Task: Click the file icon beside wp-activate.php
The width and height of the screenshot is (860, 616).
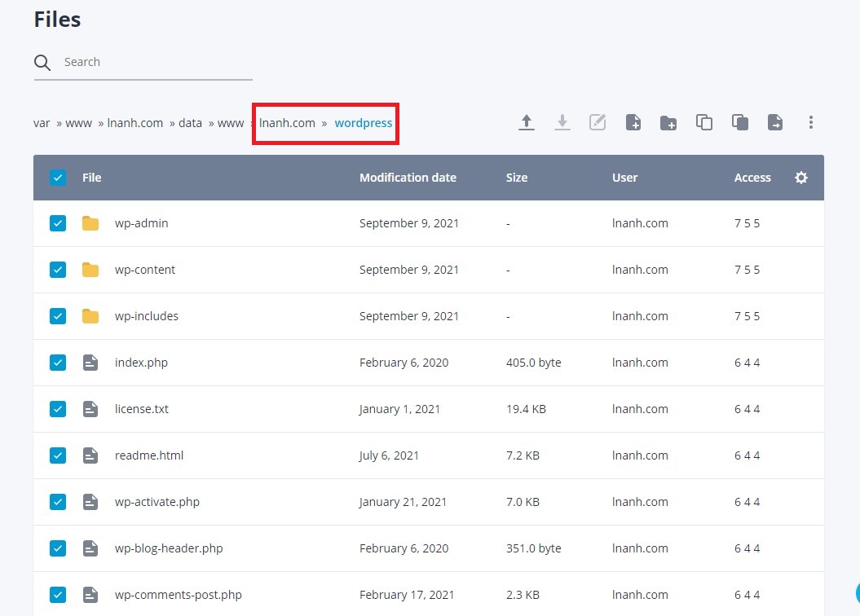Action: 90,503
